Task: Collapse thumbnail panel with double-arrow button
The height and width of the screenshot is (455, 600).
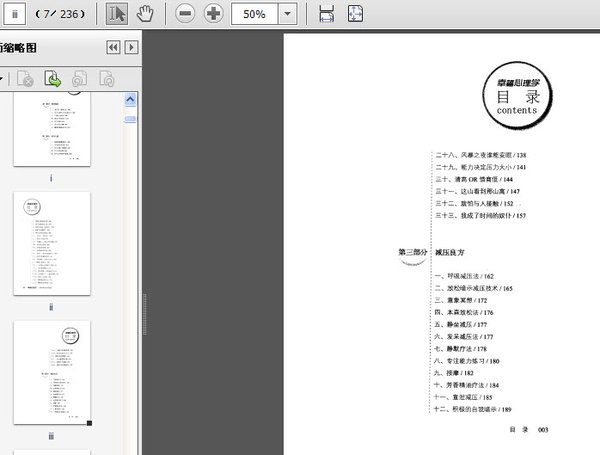Action: (x=113, y=47)
